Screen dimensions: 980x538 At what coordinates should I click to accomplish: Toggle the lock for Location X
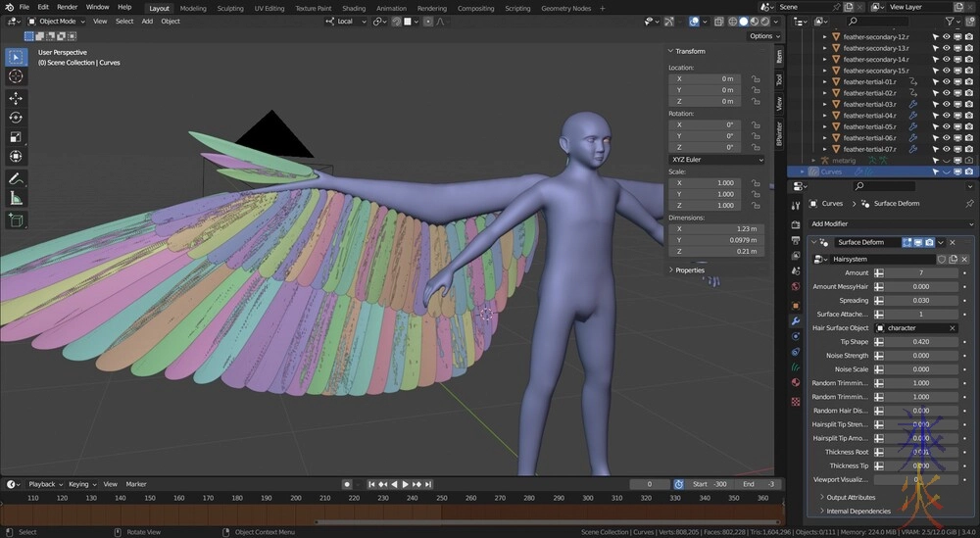pos(756,78)
